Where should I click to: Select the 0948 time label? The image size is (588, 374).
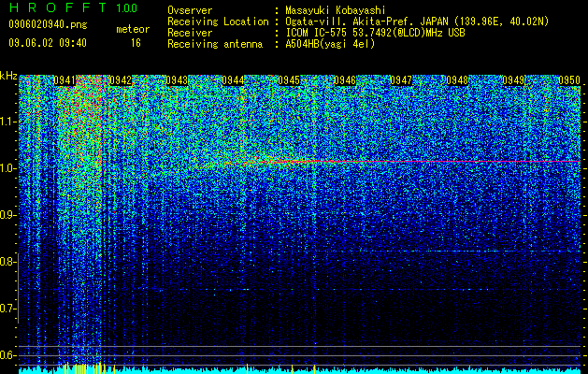[457, 80]
